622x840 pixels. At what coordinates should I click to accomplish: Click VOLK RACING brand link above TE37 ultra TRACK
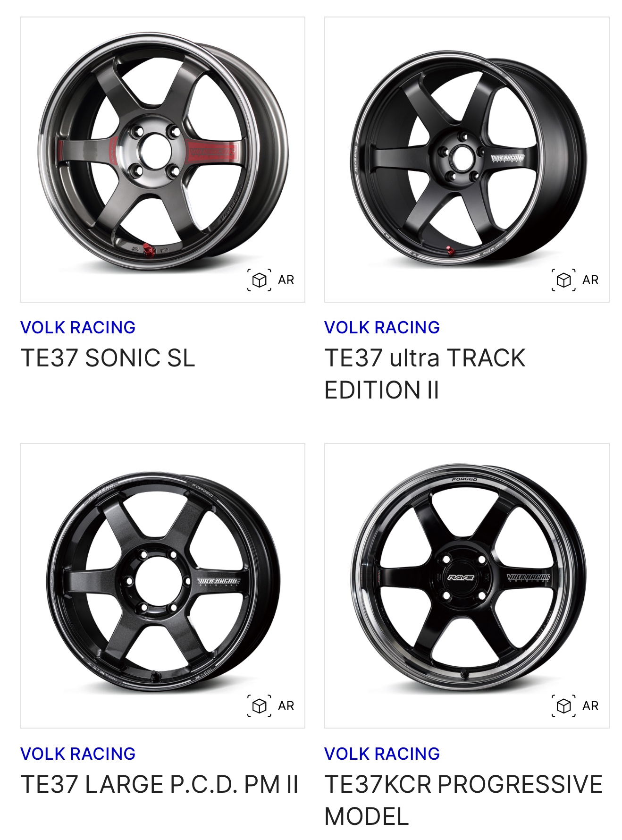pos(382,327)
